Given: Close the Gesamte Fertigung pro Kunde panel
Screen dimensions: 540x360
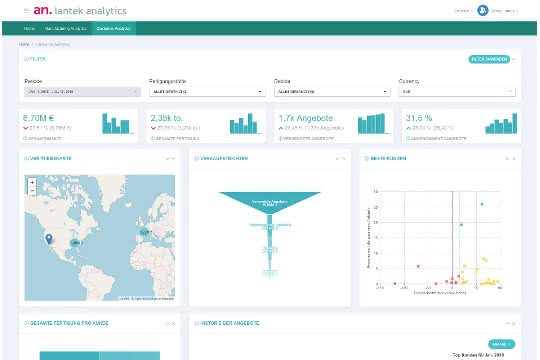Looking at the screenshot, I should 173,323.
